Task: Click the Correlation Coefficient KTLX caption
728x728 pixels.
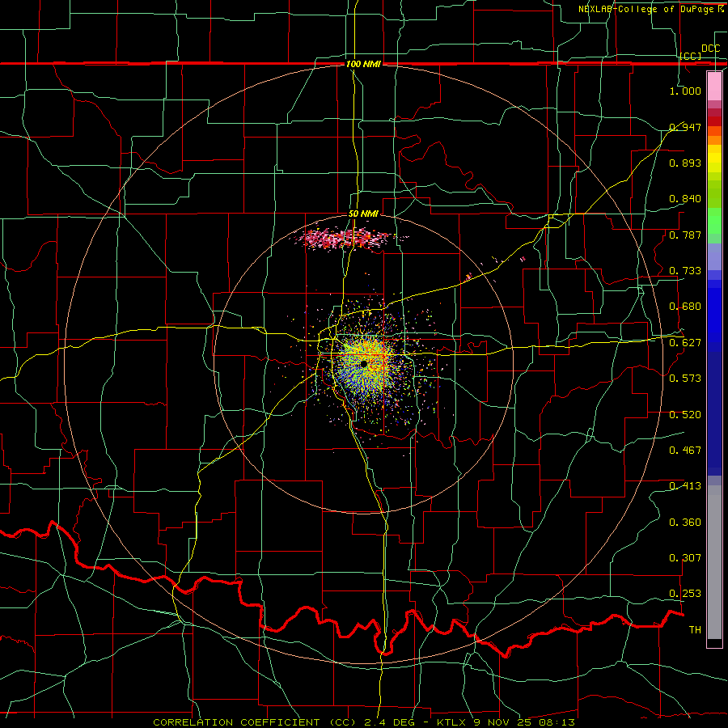Action: (x=364, y=722)
